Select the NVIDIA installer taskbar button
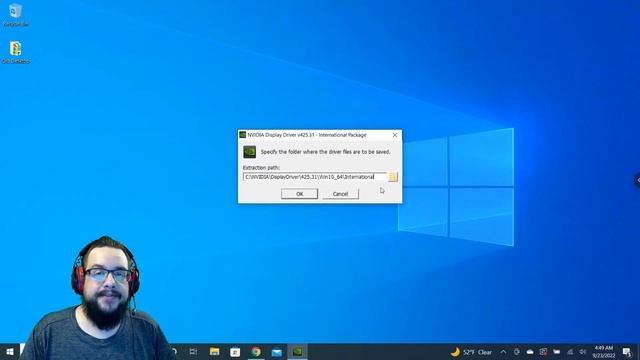The height and width of the screenshot is (360, 640). (298, 352)
